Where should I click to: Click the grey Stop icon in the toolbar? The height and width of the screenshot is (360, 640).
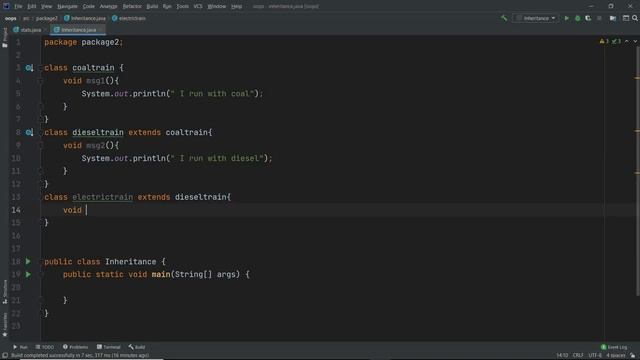pos(599,18)
